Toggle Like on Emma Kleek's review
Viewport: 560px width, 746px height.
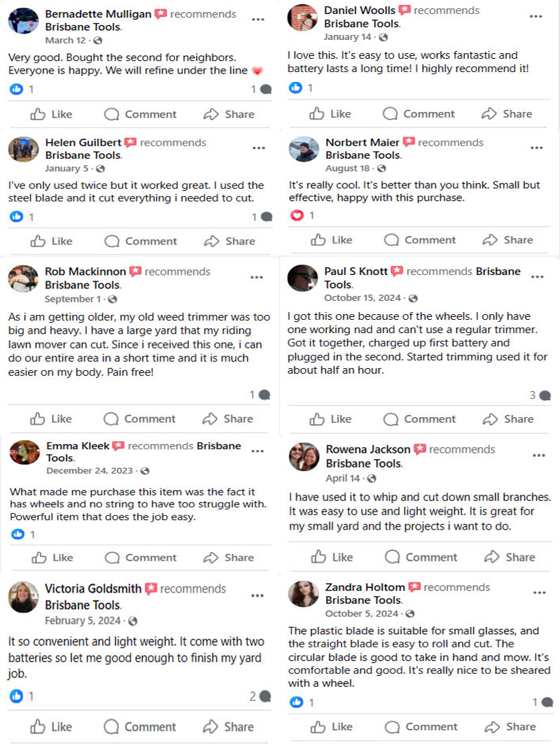[x=52, y=558]
